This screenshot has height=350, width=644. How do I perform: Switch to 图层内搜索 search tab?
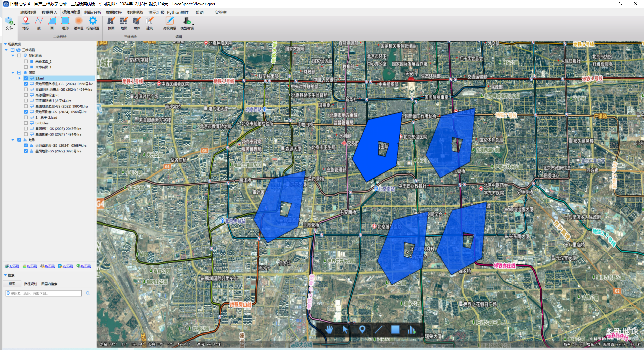pyautogui.click(x=49, y=284)
